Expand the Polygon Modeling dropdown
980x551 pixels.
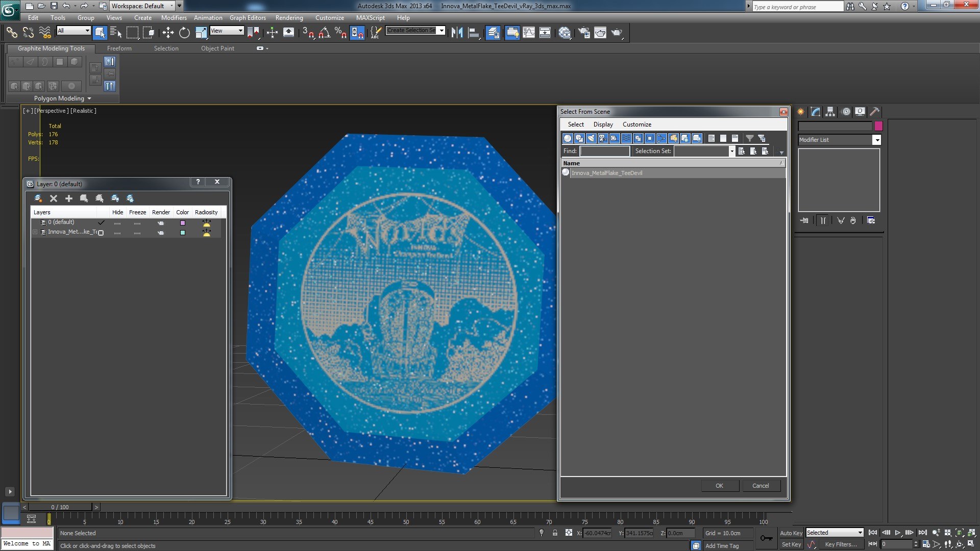click(63, 98)
